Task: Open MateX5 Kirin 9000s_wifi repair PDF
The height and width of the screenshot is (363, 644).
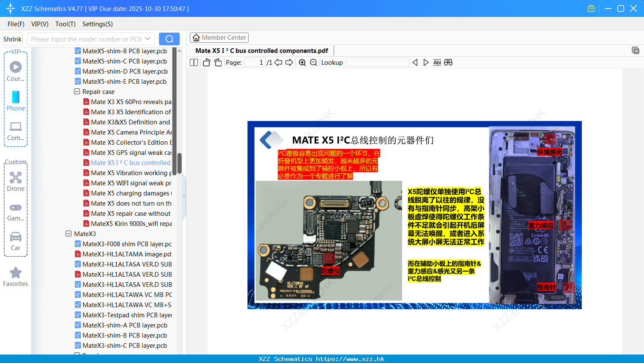Action: [x=127, y=223]
